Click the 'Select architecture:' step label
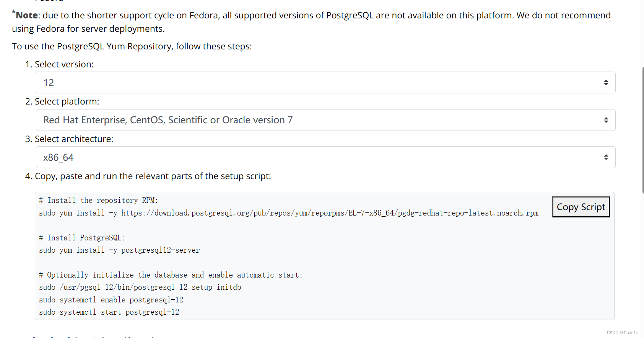The image size is (644, 338). click(x=74, y=139)
